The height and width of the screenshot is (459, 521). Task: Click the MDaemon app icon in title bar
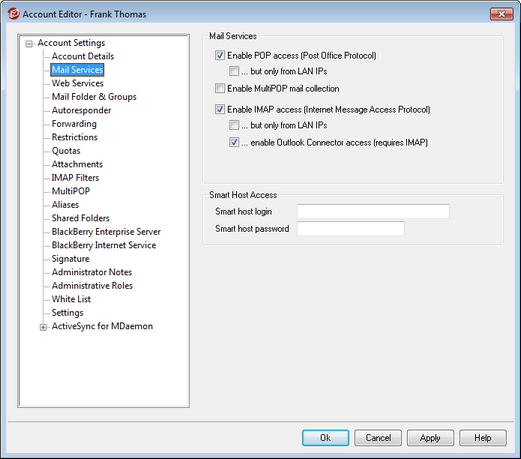(x=13, y=14)
